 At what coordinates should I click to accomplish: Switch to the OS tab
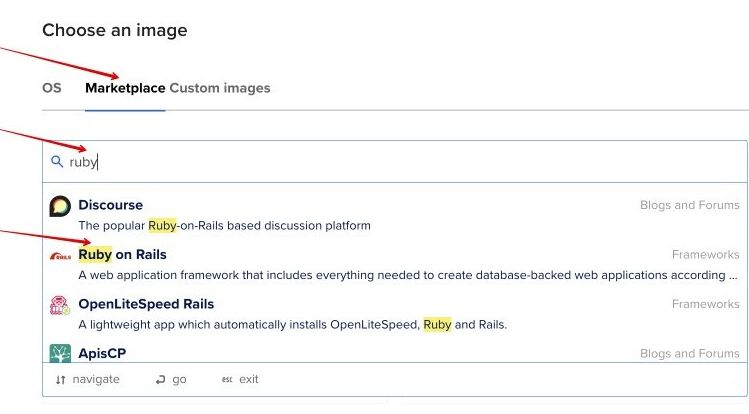click(52, 88)
